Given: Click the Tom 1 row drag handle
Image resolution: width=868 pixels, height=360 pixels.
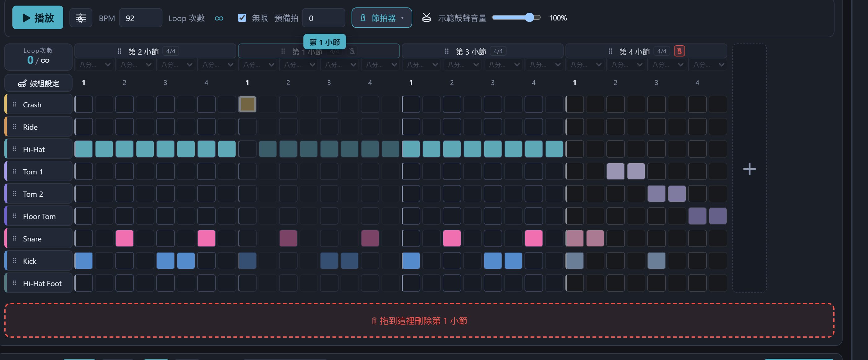Looking at the screenshot, I should click(x=14, y=171).
